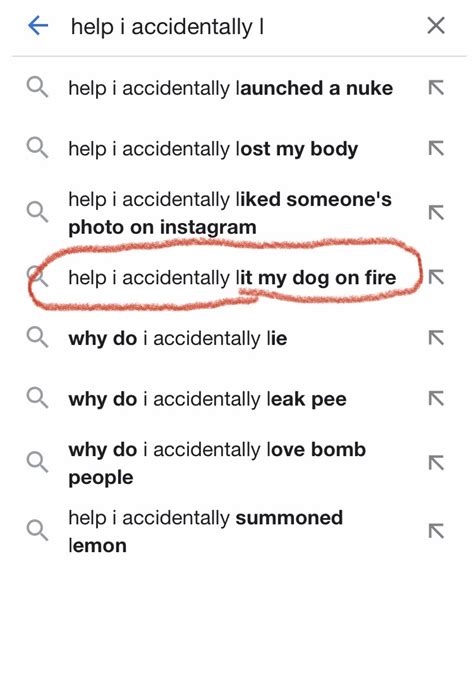Fill query arrow for 'liked someone's photo'

pos(436,213)
